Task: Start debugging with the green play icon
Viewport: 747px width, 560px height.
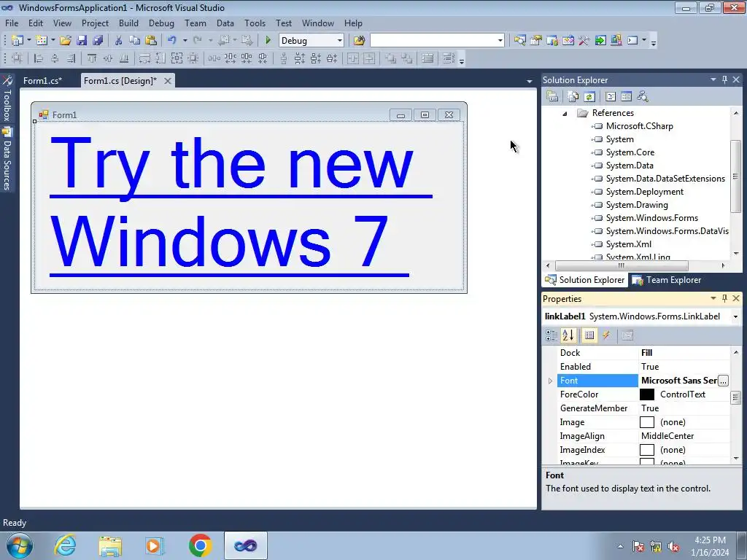Action: tap(268, 41)
